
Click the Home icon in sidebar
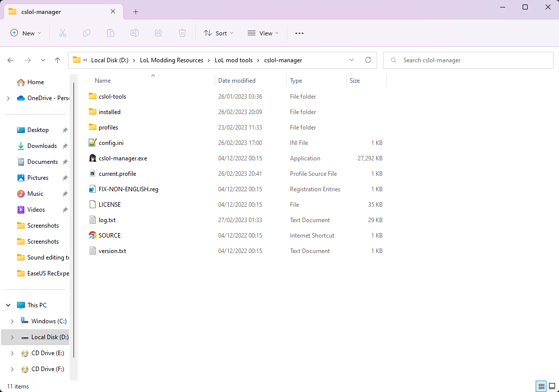pyautogui.click(x=21, y=82)
